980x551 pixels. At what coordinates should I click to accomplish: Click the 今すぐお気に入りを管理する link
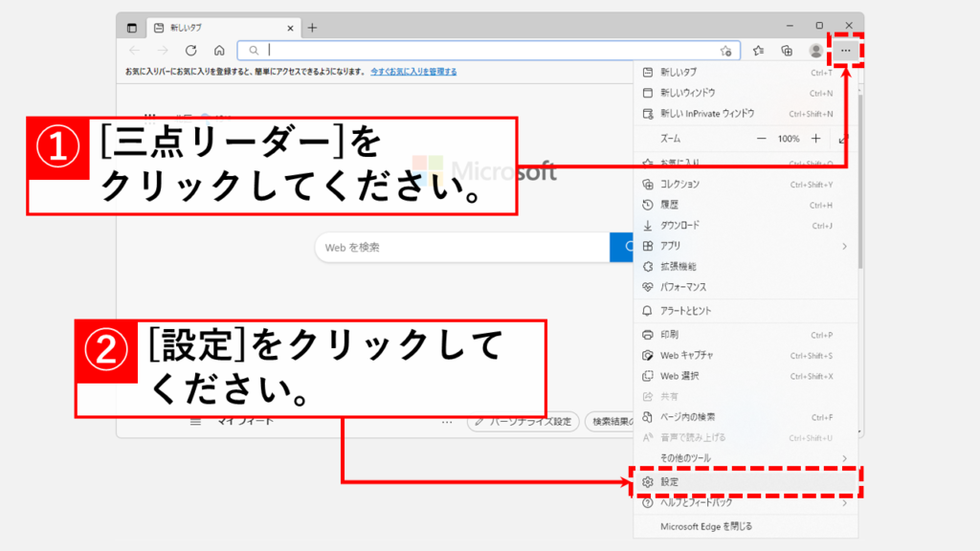(x=413, y=72)
